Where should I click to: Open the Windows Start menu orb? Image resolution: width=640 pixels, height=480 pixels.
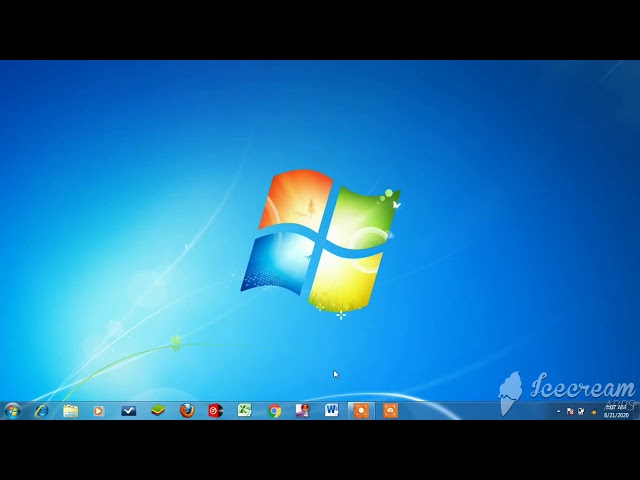click(x=13, y=411)
